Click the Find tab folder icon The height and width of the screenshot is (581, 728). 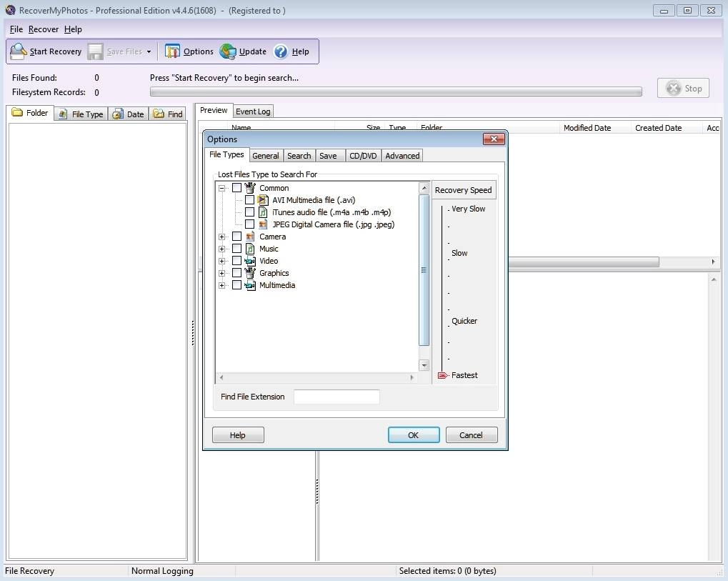pos(159,114)
